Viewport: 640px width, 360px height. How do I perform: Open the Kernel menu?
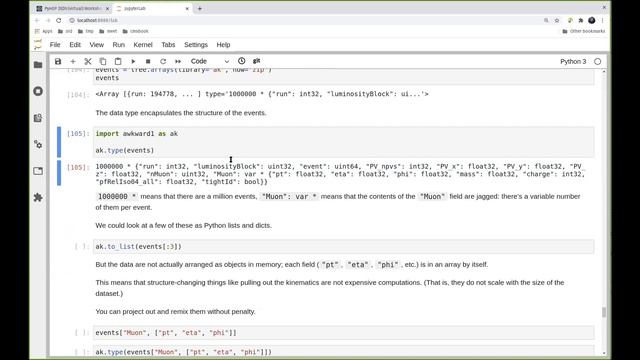pyautogui.click(x=143, y=45)
